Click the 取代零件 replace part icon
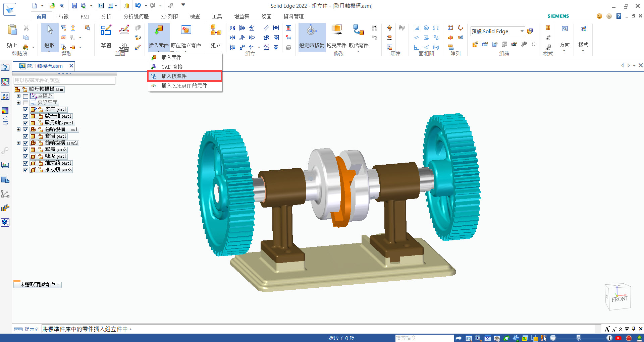The image size is (644, 342). 359,30
